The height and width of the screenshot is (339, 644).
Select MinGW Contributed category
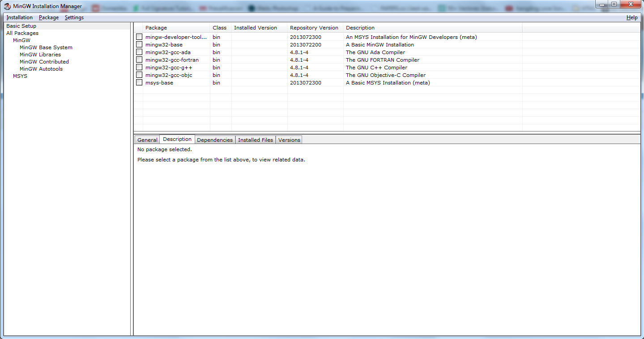[44, 62]
